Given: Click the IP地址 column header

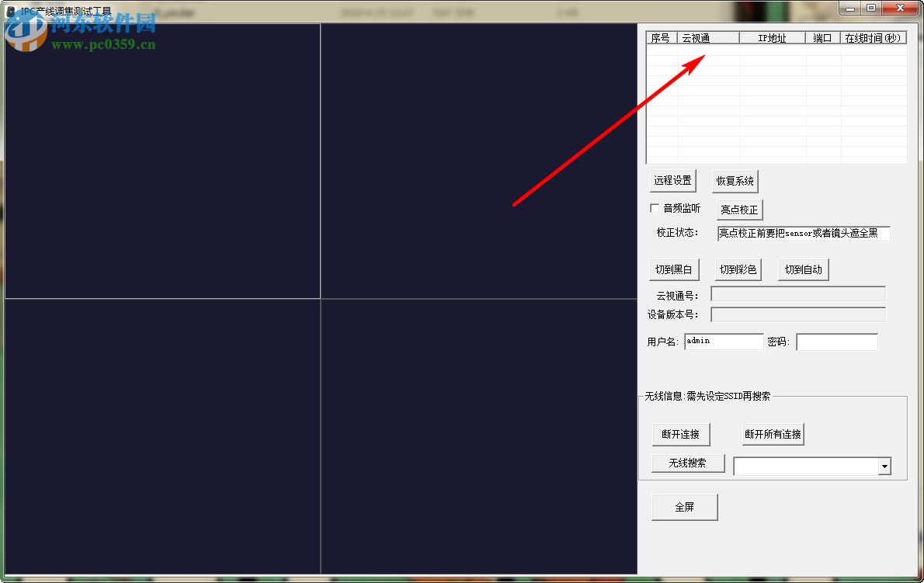Looking at the screenshot, I should [x=772, y=36].
